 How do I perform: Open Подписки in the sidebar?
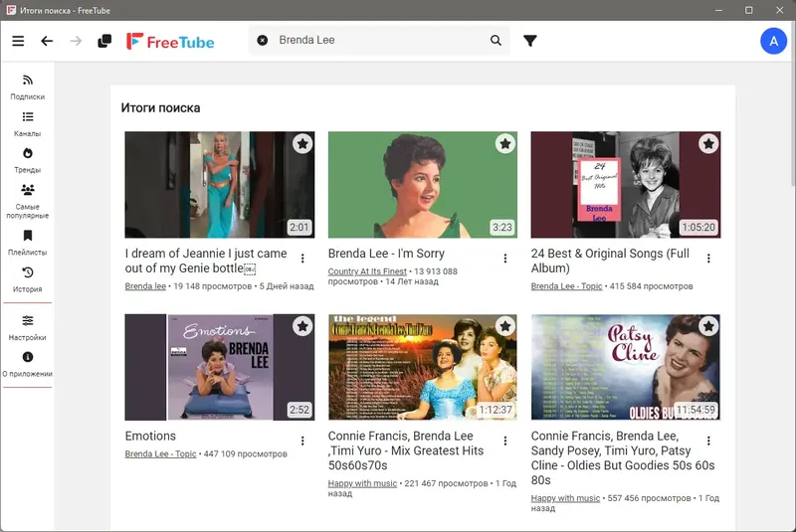pos(28,87)
